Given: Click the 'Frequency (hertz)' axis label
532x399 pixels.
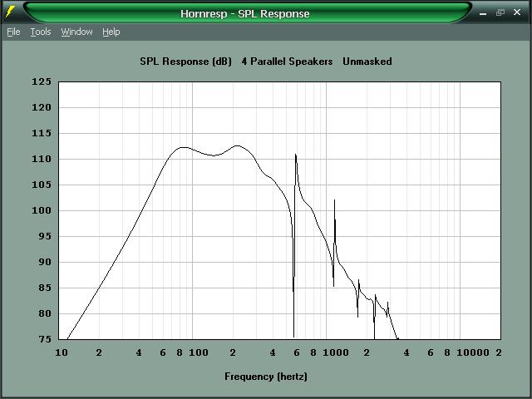Looking at the screenshot, I should point(266,377).
